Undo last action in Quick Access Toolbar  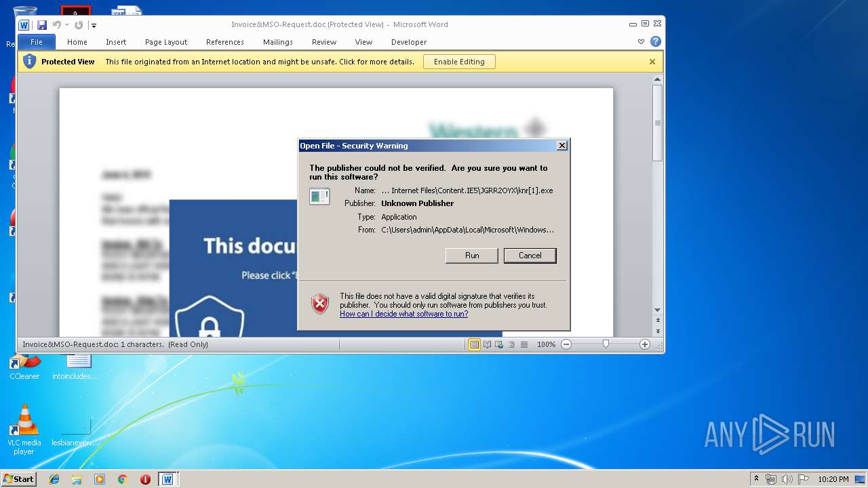pos(56,25)
